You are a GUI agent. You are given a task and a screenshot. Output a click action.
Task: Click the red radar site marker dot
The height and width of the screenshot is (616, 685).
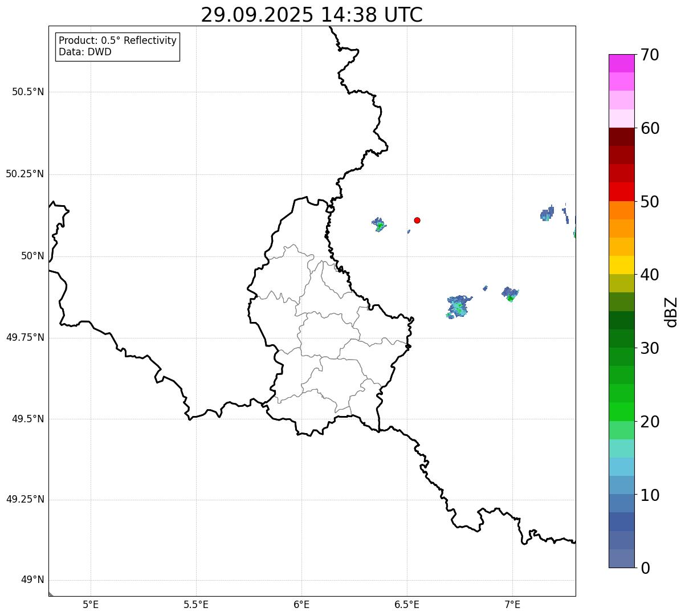(x=417, y=220)
